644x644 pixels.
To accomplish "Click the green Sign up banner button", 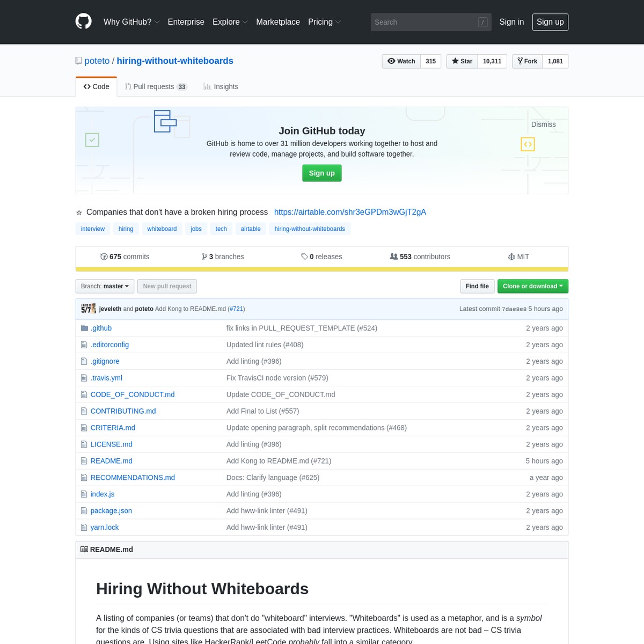I will pos(322,173).
